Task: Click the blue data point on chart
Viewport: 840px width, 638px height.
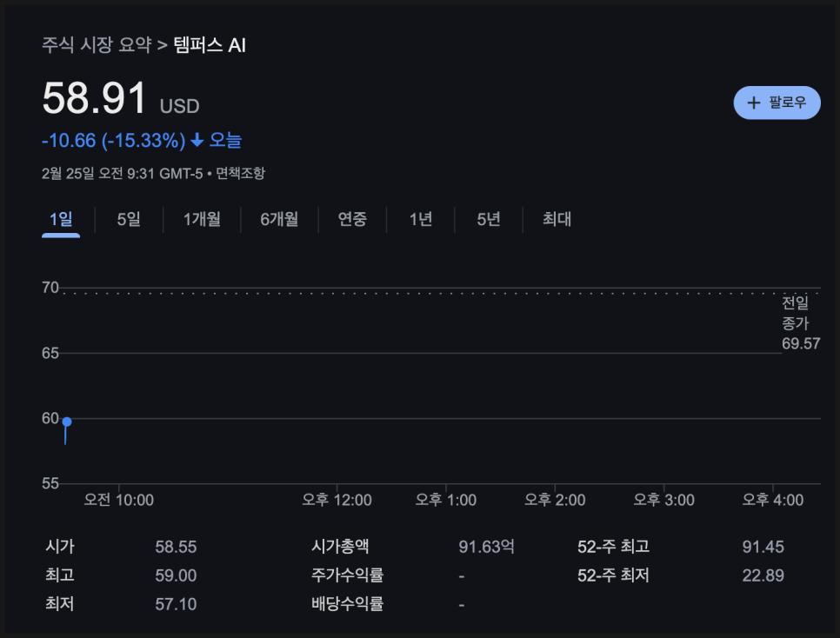Action: 66,422
